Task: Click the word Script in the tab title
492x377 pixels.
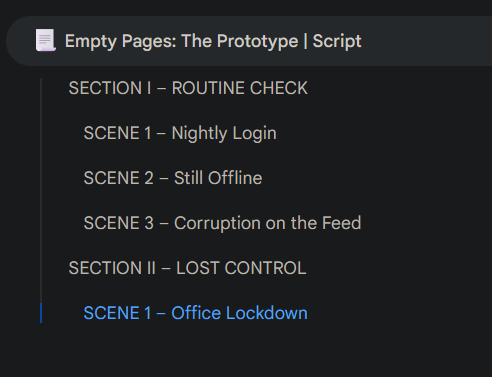Action: [x=337, y=41]
